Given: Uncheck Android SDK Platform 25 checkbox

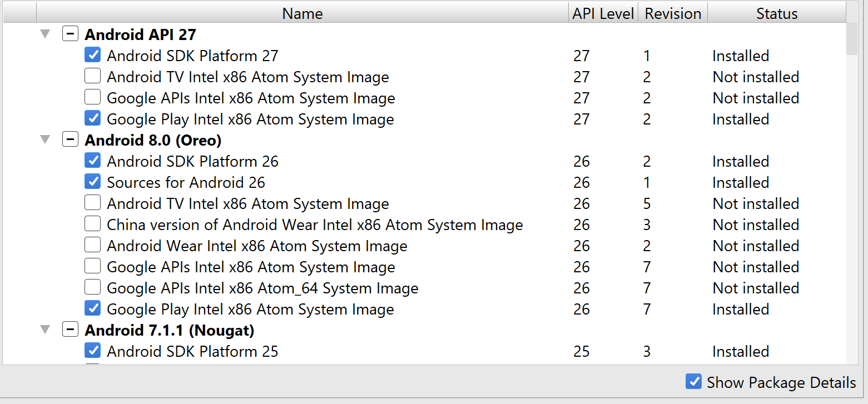Looking at the screenshot, I should [92, 351].
